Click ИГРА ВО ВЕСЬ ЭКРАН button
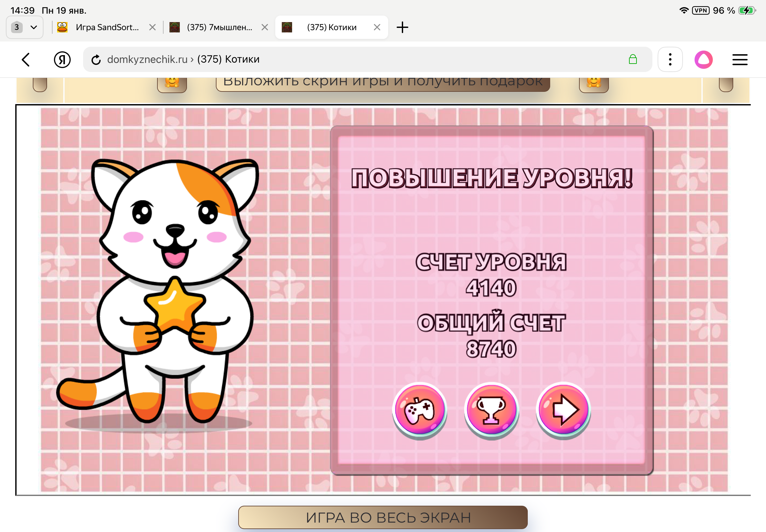766x532 pixels. point(382,517)
